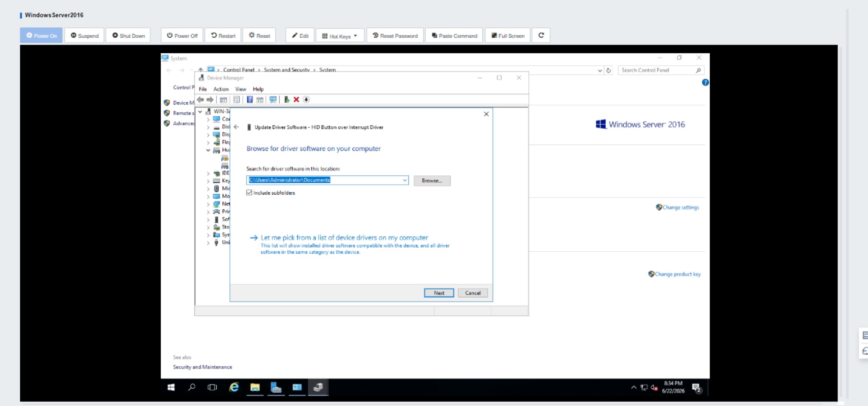Click the Edit pencil button
Screen dimensions: 868x406
[300, 36]
